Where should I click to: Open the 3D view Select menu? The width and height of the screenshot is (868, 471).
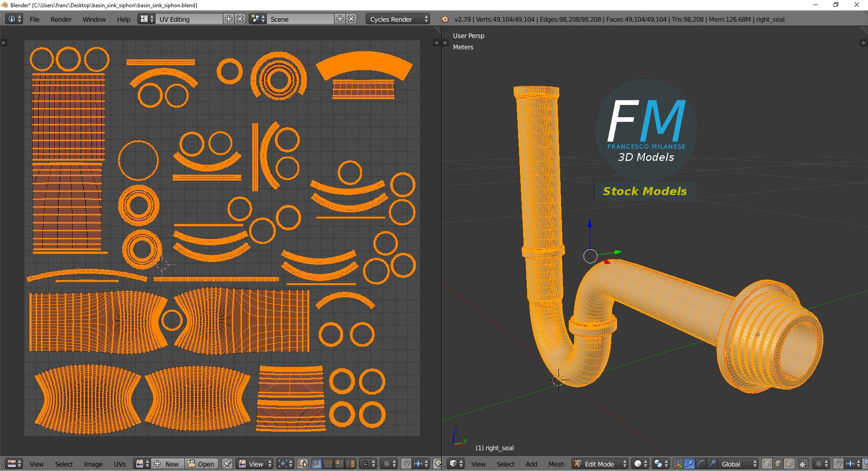[505, 464]
